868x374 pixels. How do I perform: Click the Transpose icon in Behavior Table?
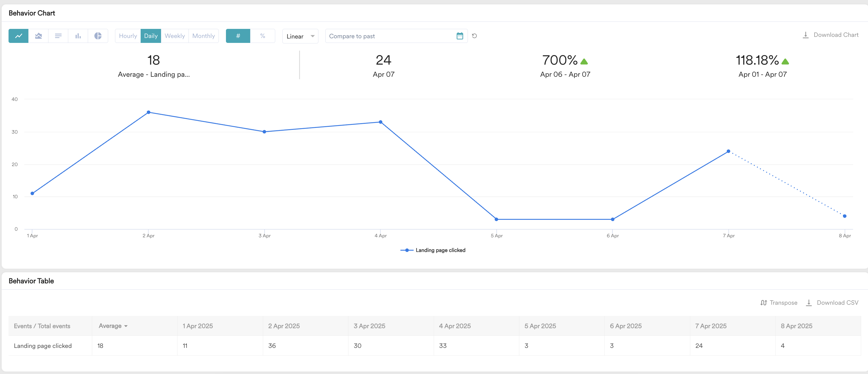778,302
